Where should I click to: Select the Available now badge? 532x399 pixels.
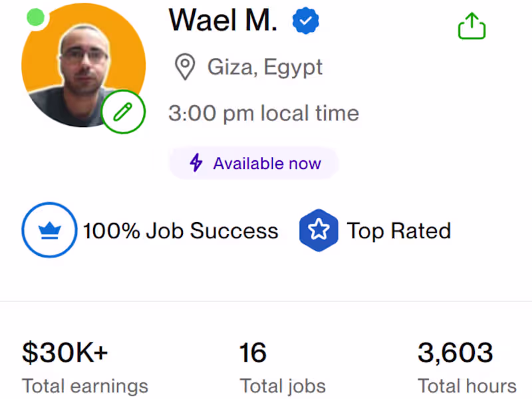tap(254, 163)
